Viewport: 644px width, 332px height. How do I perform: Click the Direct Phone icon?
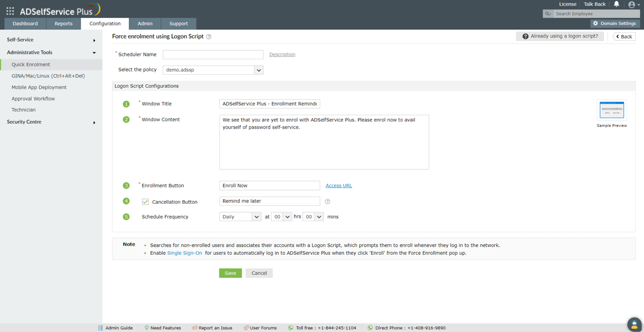tap(370, 328)
